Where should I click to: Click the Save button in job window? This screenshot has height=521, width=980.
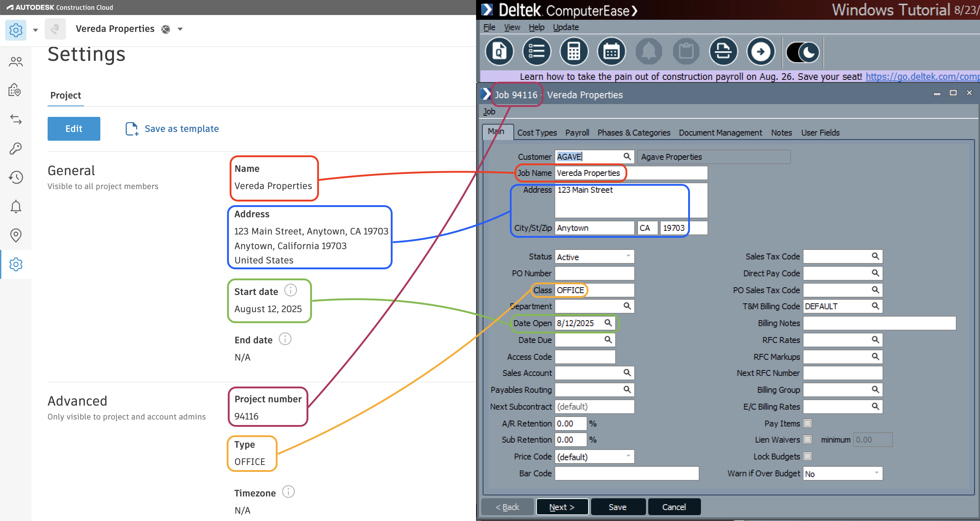point(617,507)
